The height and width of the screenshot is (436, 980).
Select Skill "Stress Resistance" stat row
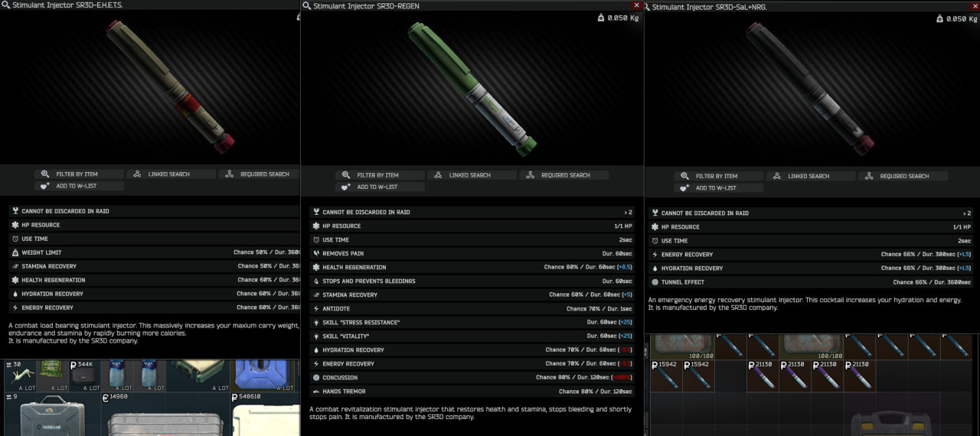[472, 322]
